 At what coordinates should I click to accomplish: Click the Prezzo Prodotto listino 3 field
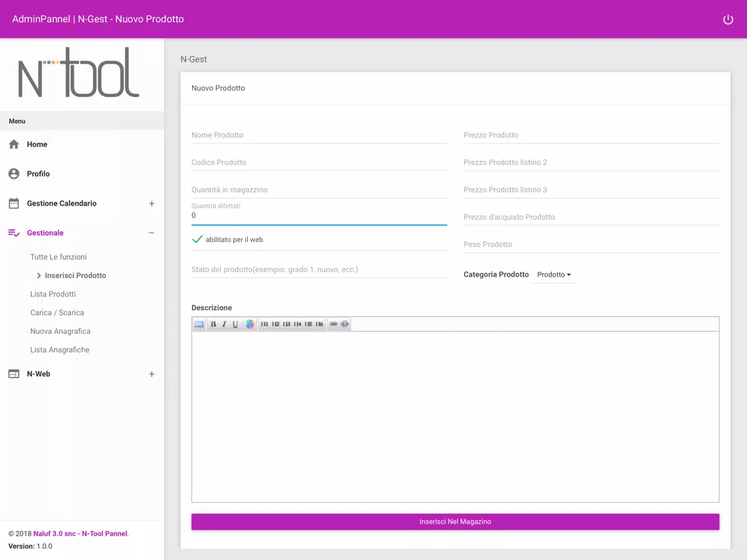[591, 189]
